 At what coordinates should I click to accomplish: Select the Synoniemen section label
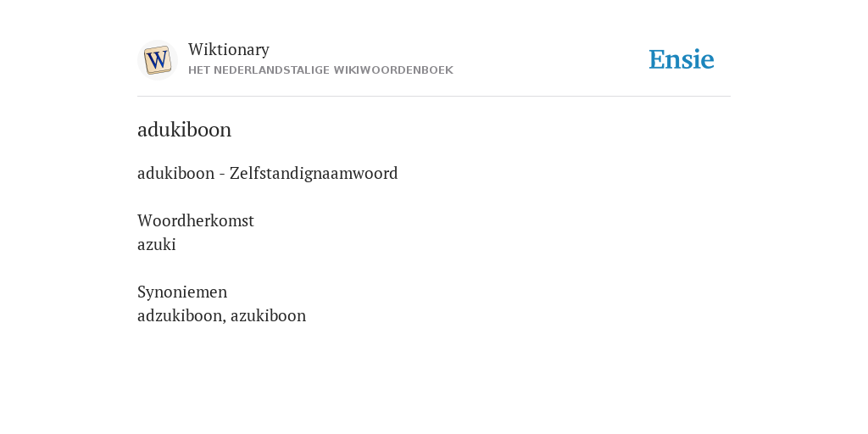tap(182, 292)
